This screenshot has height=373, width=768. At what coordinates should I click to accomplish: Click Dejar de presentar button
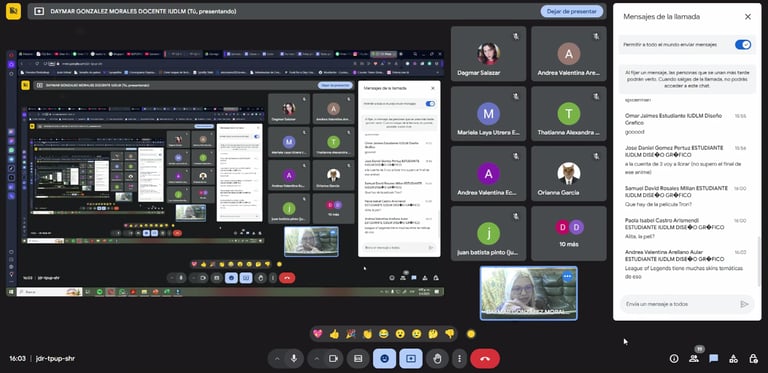(572, 11)
